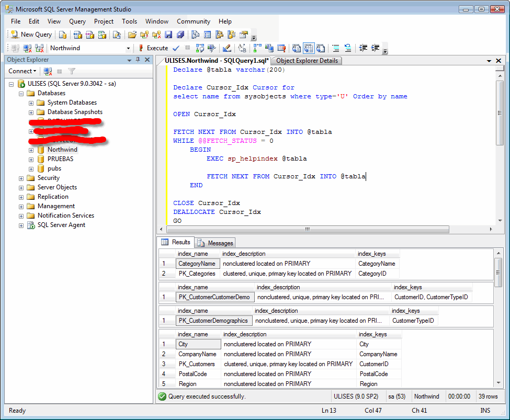The width and height of the screenshot is (510, 420).
Task: Click the CustomerTypeID index_keys cell
Action: [413, 321]
